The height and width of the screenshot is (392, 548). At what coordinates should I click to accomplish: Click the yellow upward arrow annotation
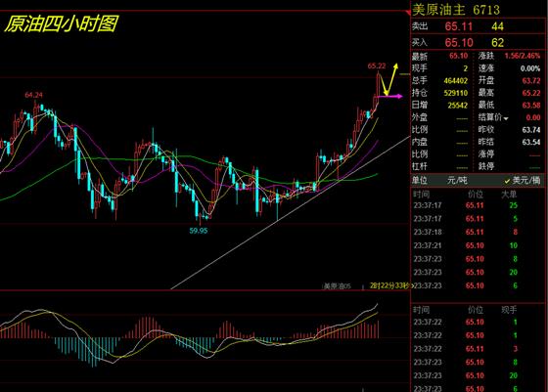390,79
